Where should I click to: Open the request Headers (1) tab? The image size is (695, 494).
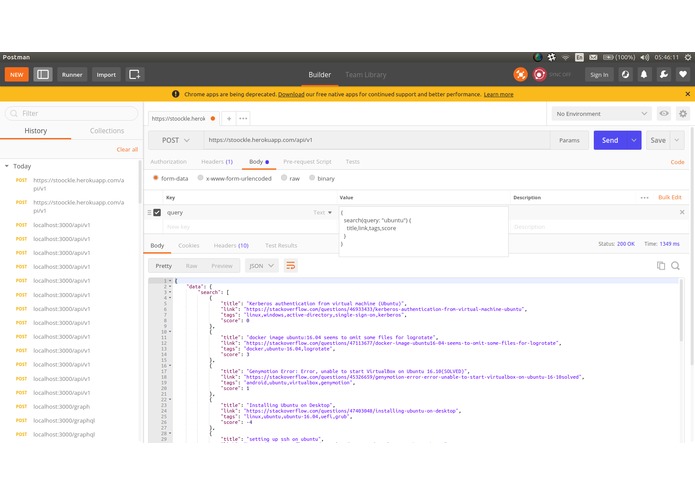click(217, 162)
